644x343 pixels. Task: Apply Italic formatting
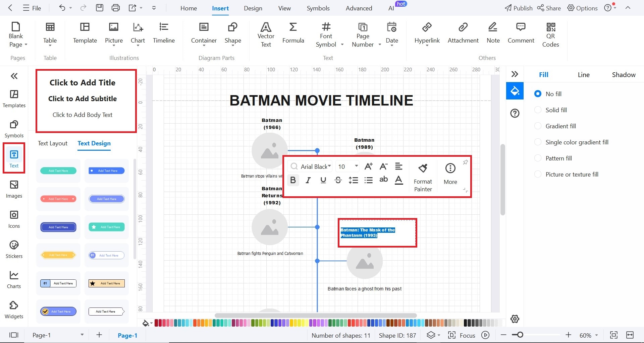click(x=308, y=180)
